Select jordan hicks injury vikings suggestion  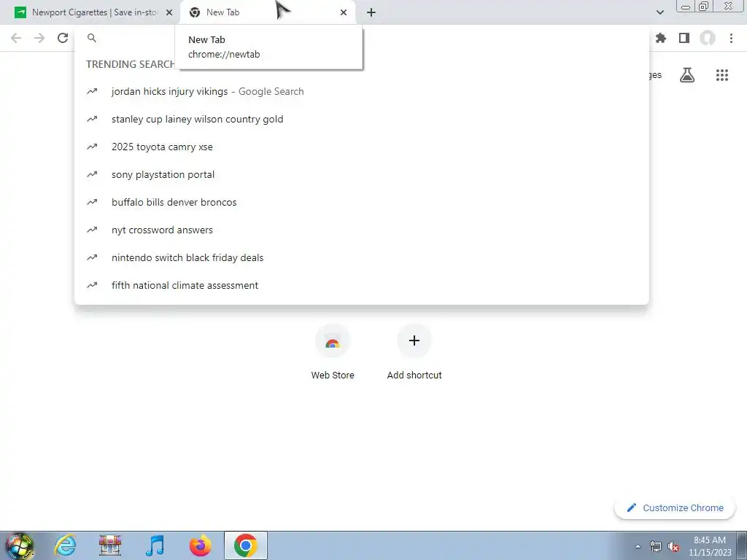click(362, 91)
